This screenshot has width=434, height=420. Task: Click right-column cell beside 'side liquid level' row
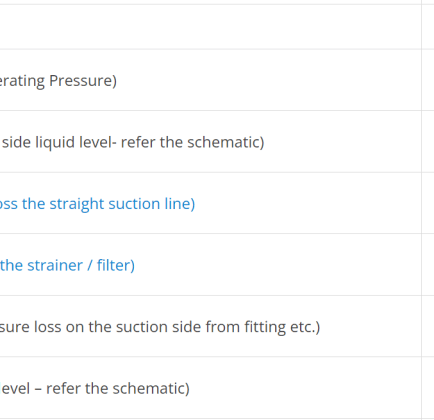point(428,141)
